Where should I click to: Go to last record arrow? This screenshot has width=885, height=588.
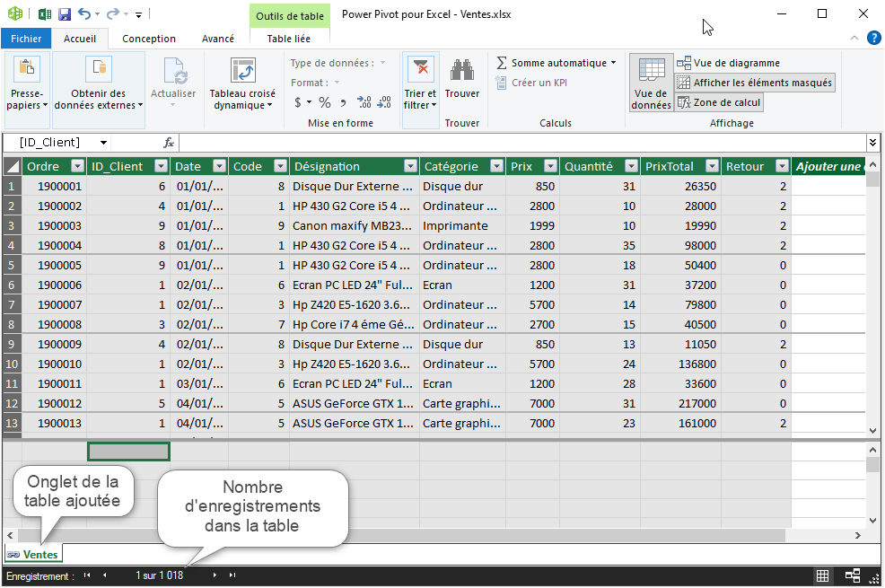(232, 575)
